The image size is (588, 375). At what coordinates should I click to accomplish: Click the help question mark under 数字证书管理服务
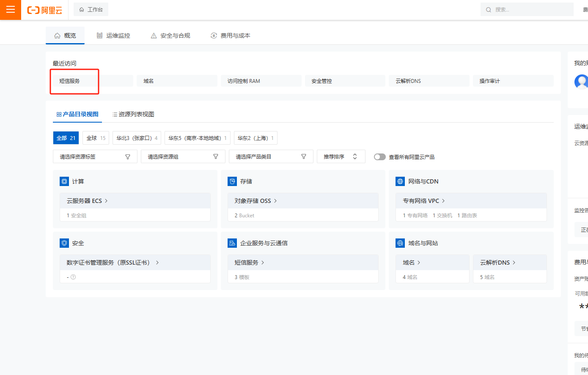pyautogui.click(x=73, y=277)
